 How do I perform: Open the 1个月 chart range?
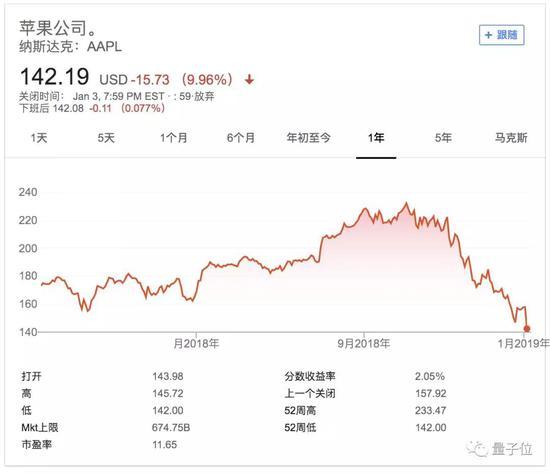pyautogui.click(x=174, y=138)
